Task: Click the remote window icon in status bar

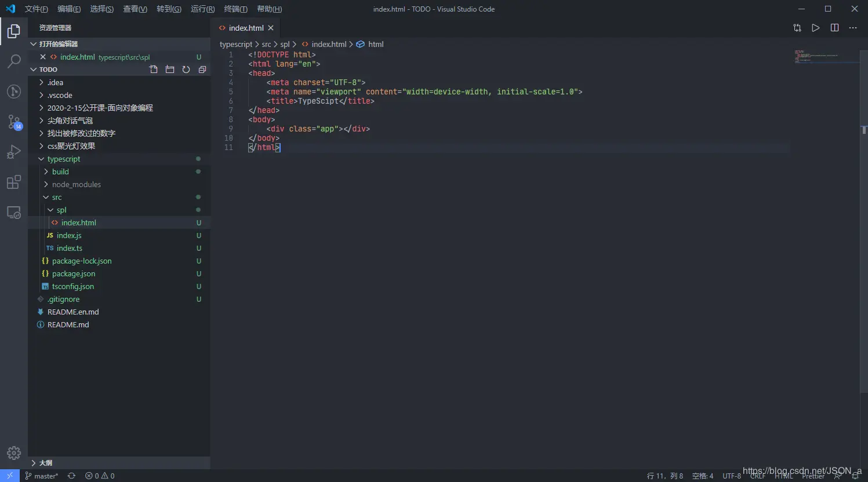Action: click(10, 476)
